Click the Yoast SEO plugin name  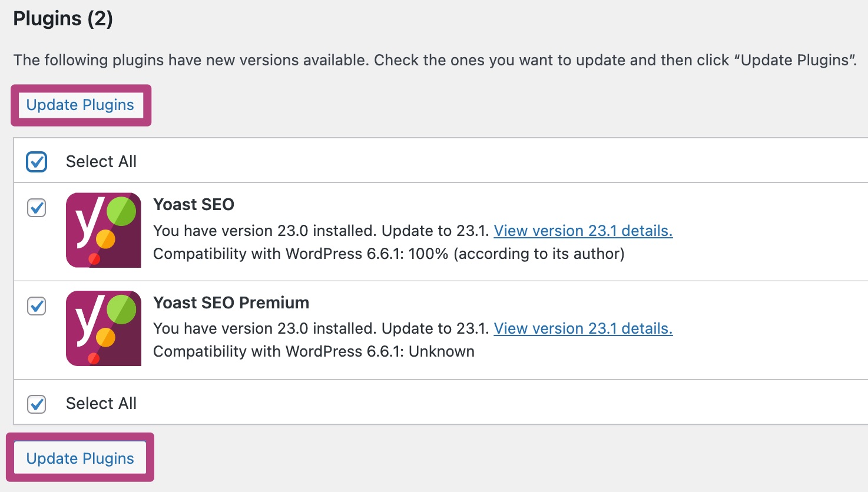[194, 204]
